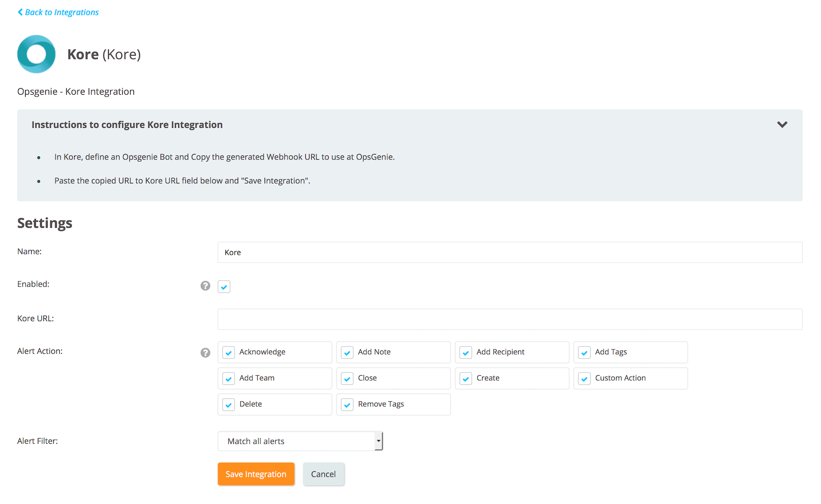This screenshot has height=504, width=821.
Task: Go back to Integrations
Action: (58, 12)
